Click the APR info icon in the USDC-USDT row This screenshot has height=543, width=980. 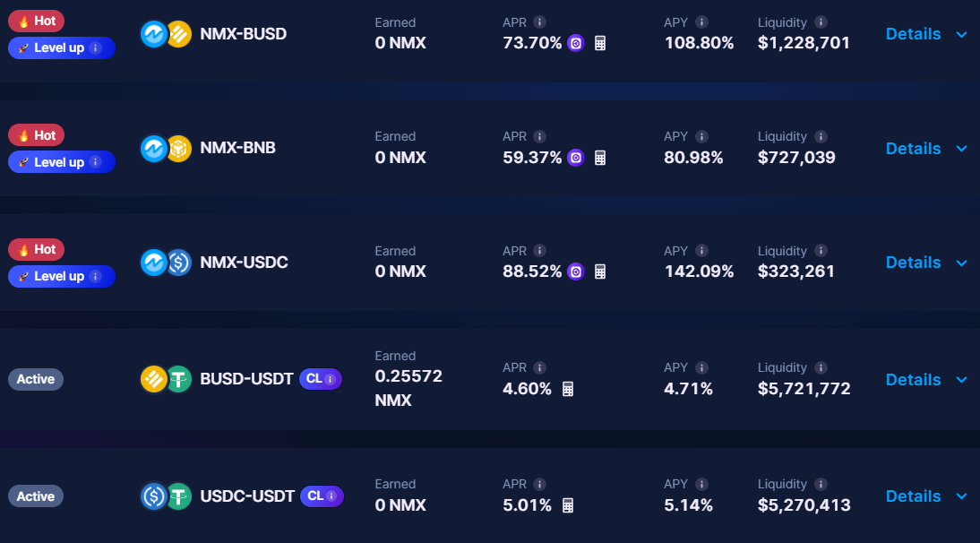[539, 484]
